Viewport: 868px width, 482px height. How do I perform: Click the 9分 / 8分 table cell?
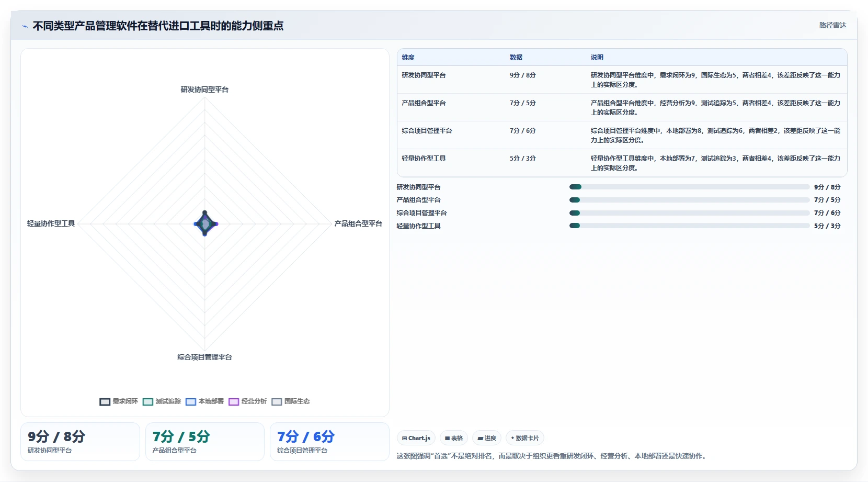(x=523, y=75)
